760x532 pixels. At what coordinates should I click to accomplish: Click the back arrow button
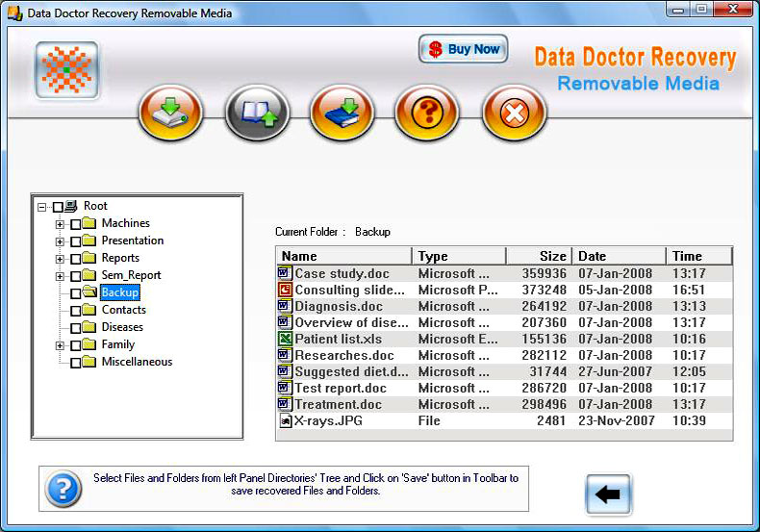point(608,494)
